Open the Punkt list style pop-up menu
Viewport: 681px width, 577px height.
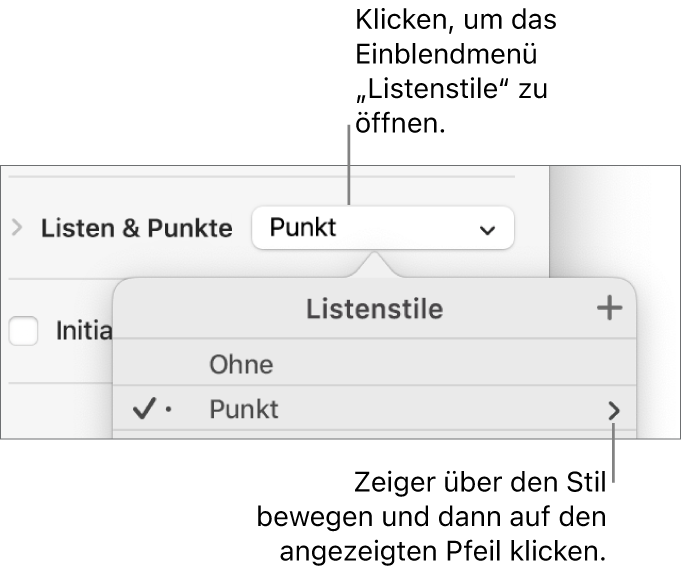coord(382,228)
